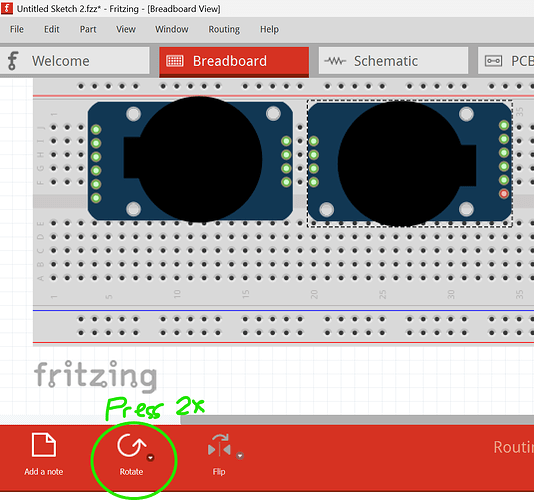Switch to the Schematic tab
The height and width of the screenshot is (500, 534).
pos(393,61)
